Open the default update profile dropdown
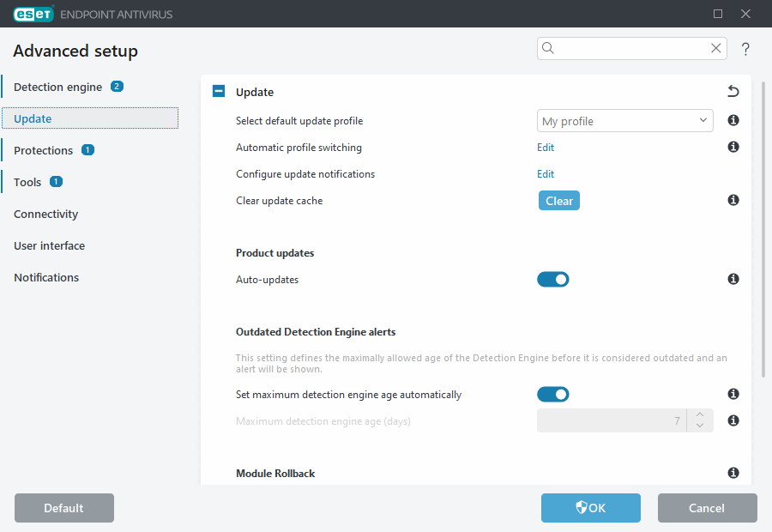 702,120
